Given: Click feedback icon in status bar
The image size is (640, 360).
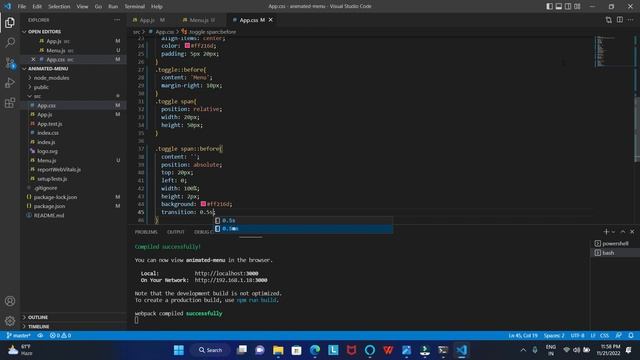Looking at the screenshot, I should (x=619, y=336).
